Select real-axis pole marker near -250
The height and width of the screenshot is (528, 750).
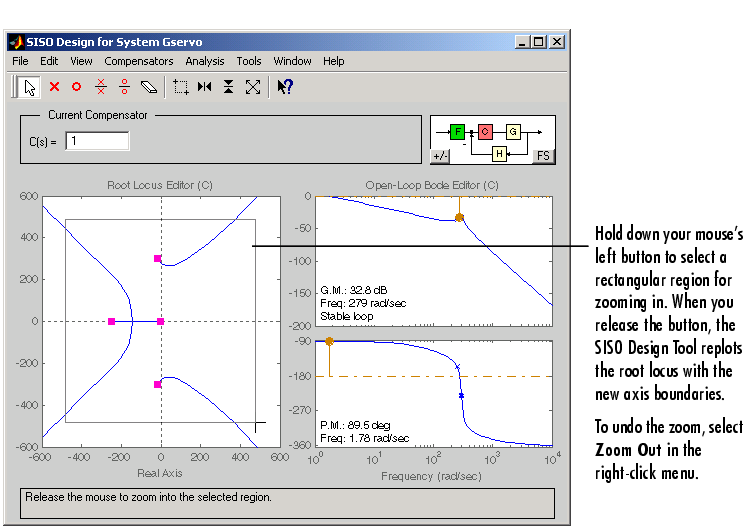tap(111, 322)
